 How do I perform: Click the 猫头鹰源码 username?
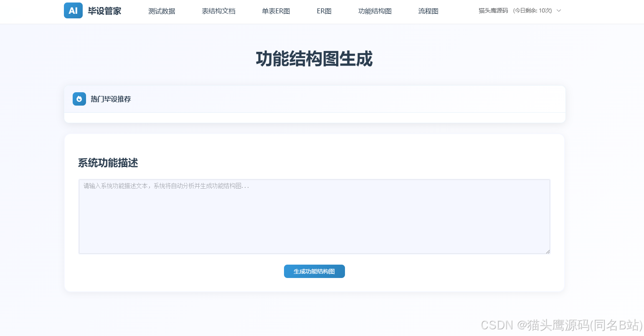(x=493, y=11)
